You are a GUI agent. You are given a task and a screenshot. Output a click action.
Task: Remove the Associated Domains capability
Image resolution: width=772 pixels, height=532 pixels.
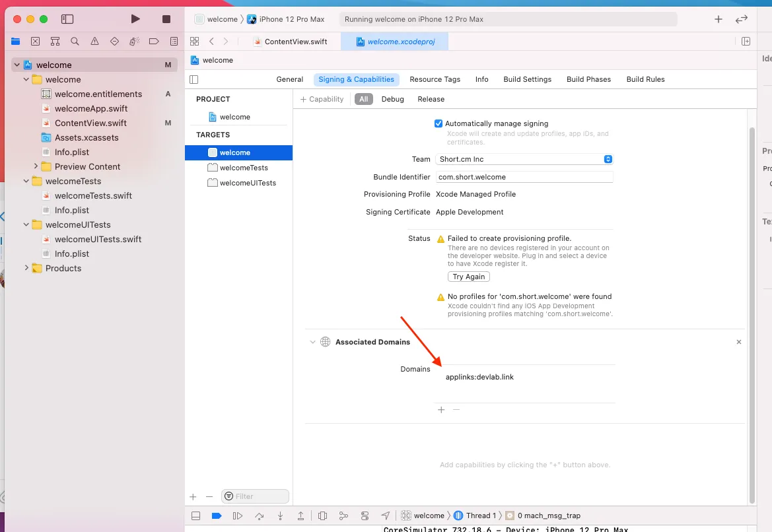click(738, 341)
